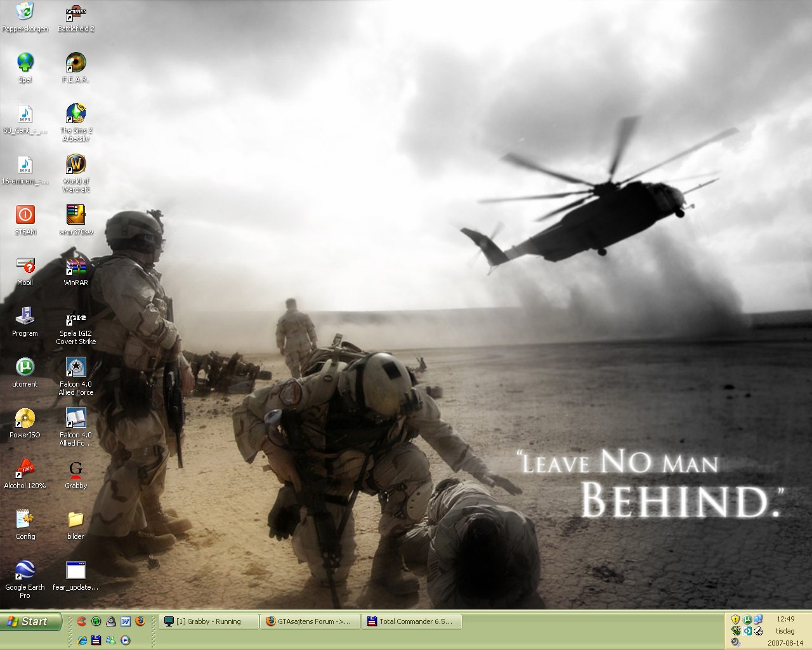Switch to Total Commander taskbar button
This screenshot has height=650, width=812.
[412, 621]
